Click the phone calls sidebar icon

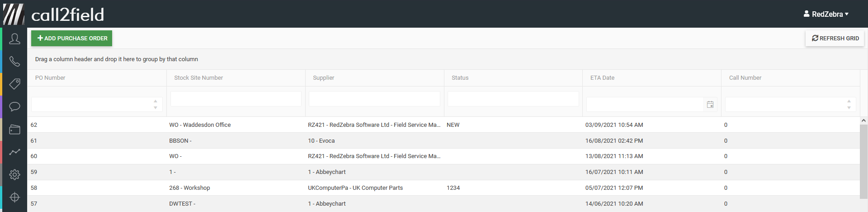14,62
